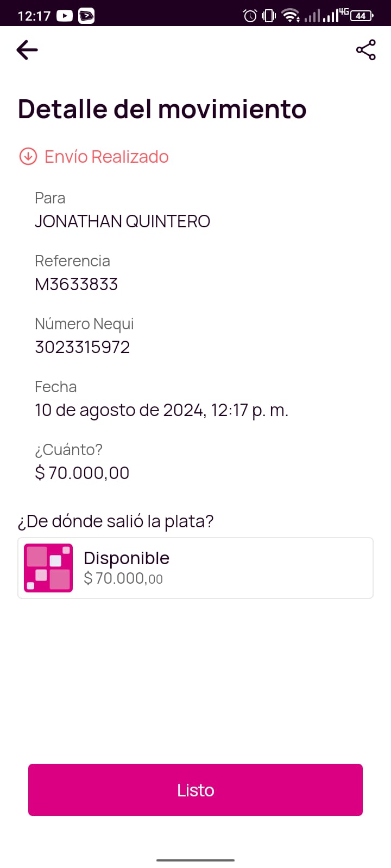Tap the back arrow icon
391x868 pixels.
[x=27, y=50]
